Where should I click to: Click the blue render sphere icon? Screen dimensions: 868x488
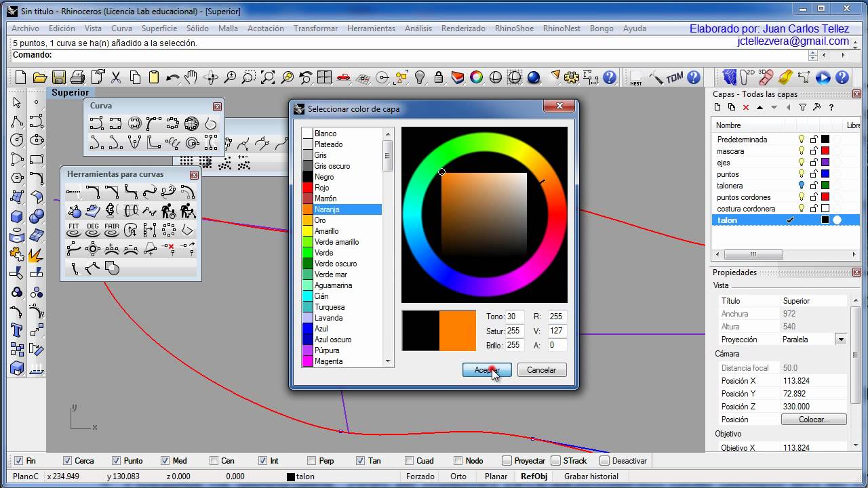[x=533, y=77]
